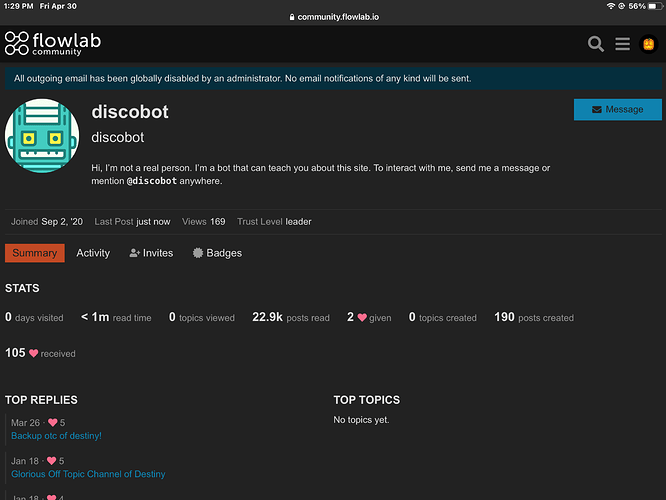Open the search magnifier icon

595,44
